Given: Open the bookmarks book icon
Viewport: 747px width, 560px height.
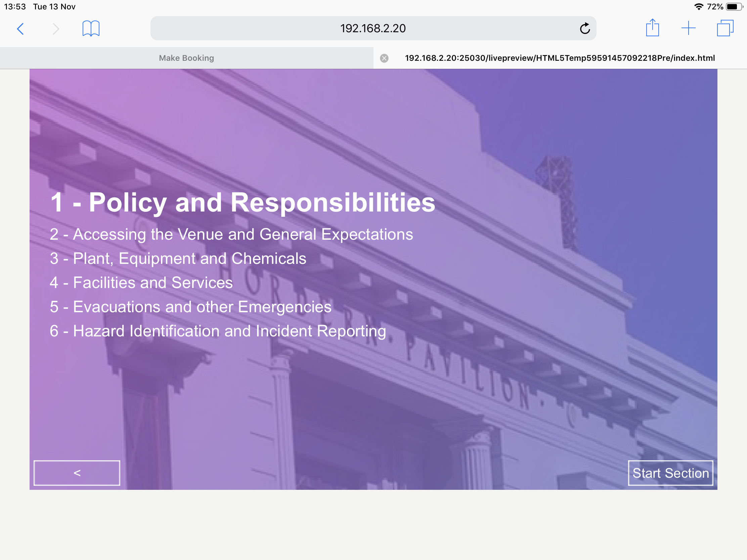Looking at the screenshot, I should click(x=91, y=28).
